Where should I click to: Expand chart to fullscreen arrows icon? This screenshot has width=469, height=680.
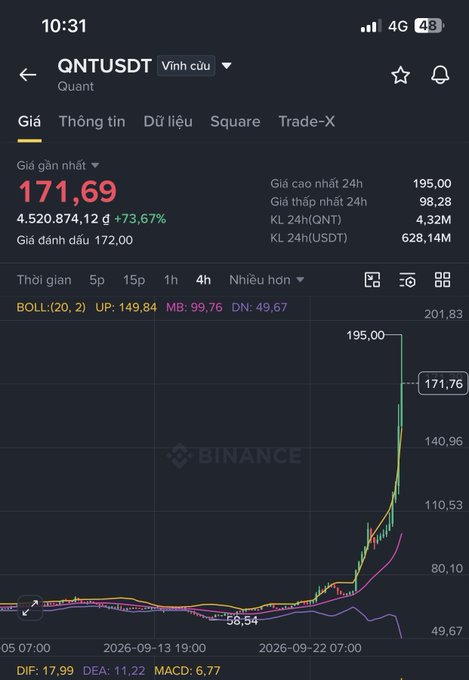click(x=30, y=607)
